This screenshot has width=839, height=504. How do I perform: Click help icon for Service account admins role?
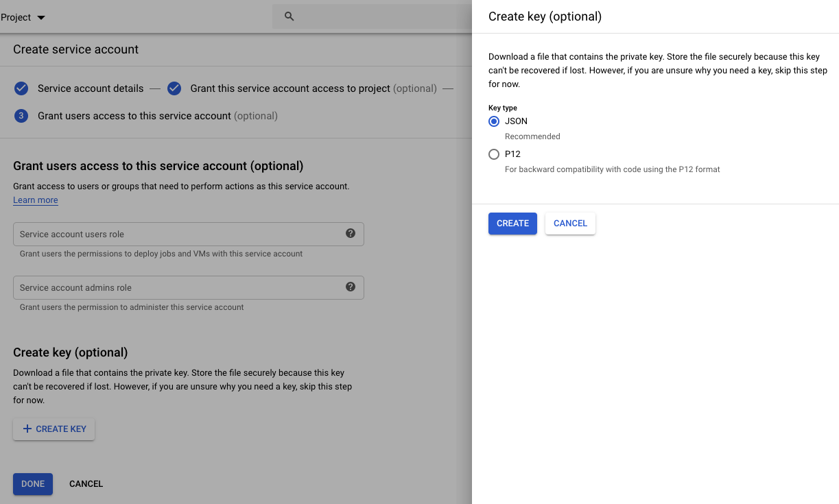tap(351, 287)
